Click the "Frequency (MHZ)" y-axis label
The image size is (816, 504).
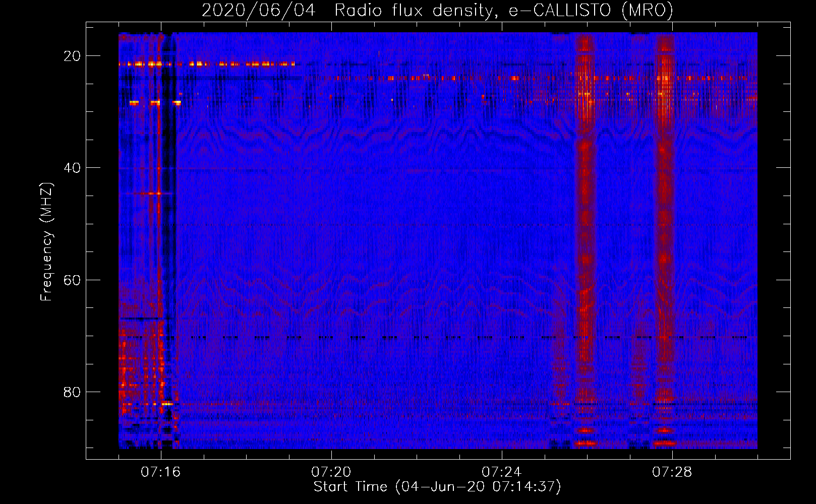tap(46, 242)
